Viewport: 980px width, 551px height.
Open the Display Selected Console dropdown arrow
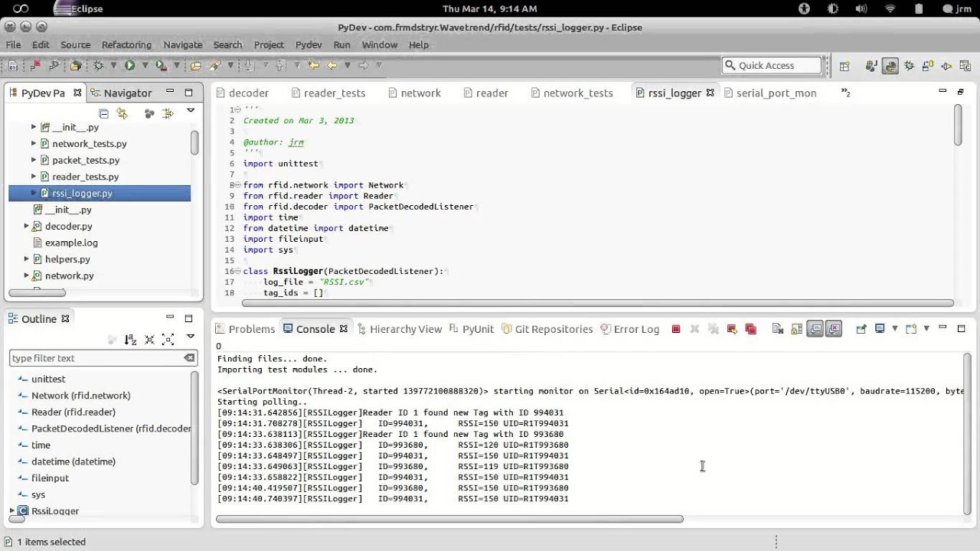(895, 329)
